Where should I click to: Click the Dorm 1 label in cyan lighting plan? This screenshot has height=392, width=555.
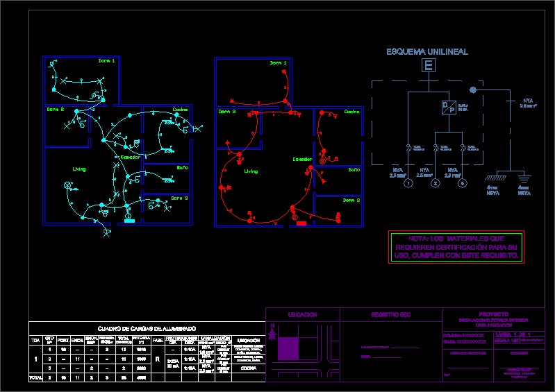point(106,62)
